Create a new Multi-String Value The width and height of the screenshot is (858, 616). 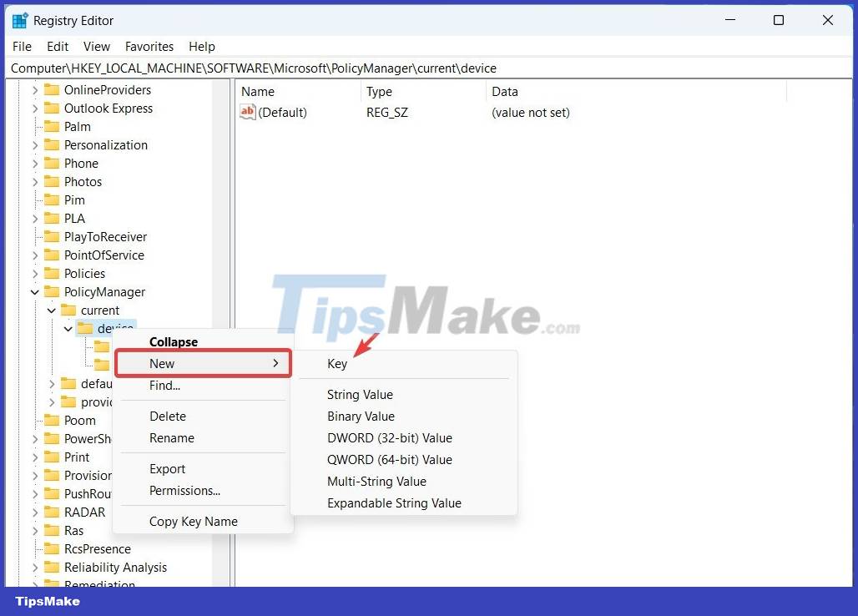coord(404,482)
